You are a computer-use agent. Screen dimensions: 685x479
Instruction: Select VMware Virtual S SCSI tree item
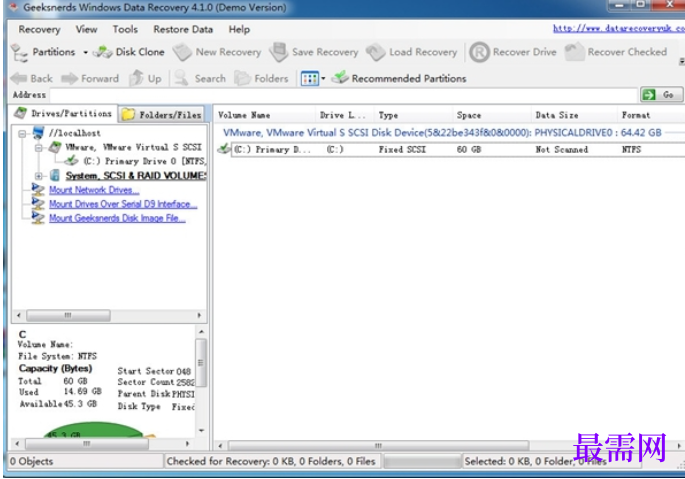134,147
